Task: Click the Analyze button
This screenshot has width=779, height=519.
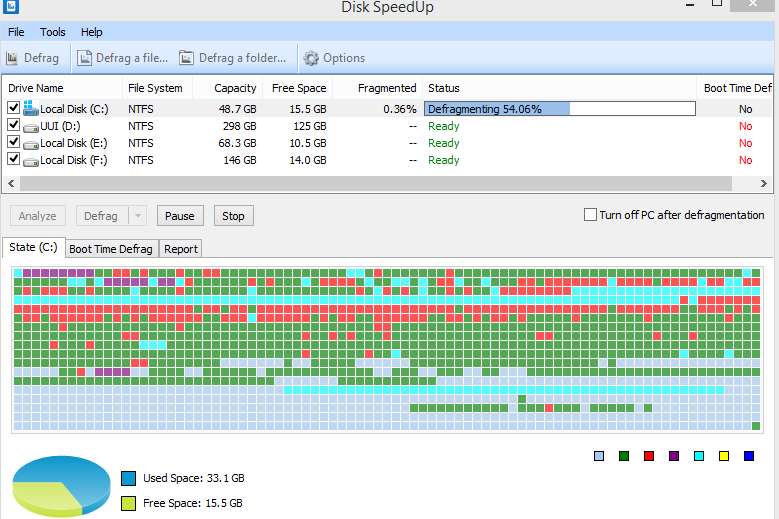Action: [x=38, y=216]
